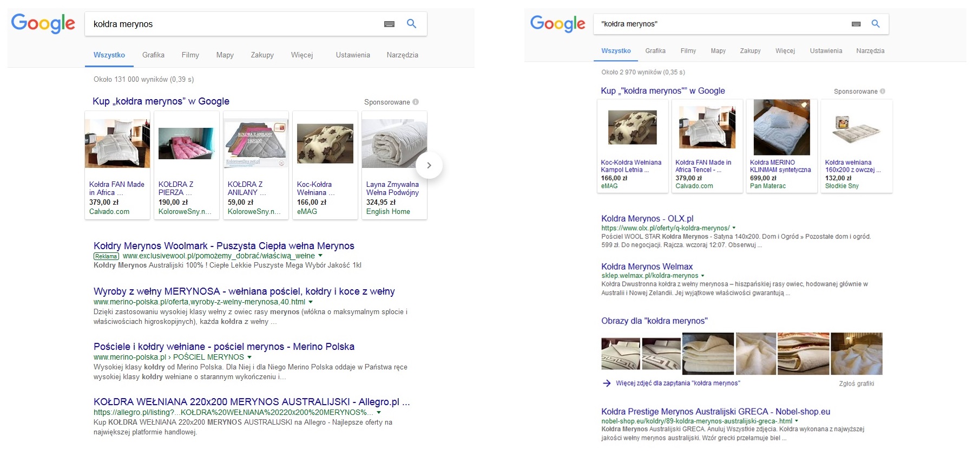Image resolution: width=980 pixels, height=455 pixels.
Task: Open the Obrazy dla "kołdra merynos" heading
Action: pyautogui.click(x=654, y=321)
